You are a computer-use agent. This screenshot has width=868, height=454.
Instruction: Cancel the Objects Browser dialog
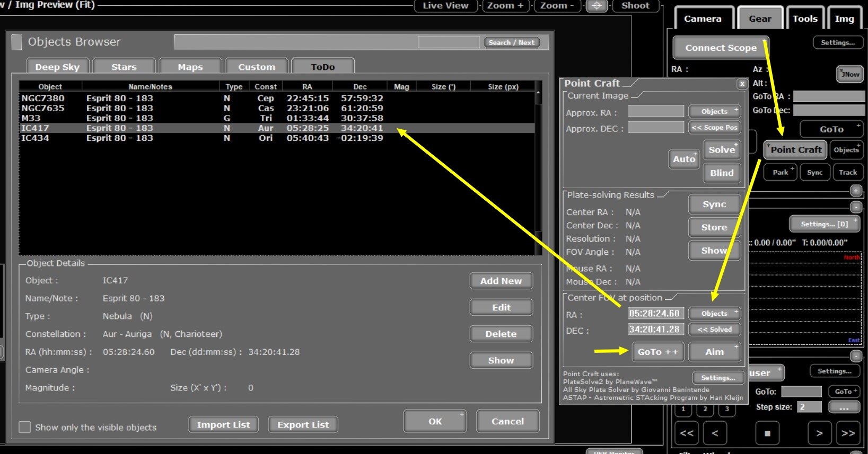[x=507, y=421]
